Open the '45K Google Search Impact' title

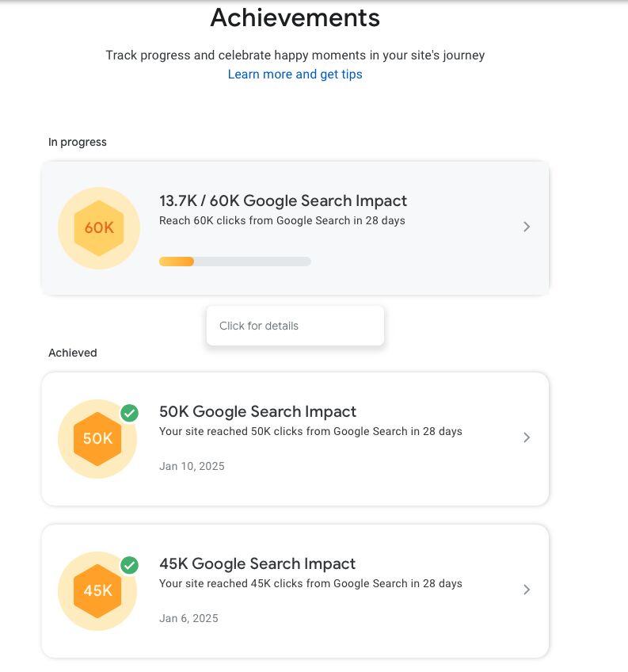257,563
